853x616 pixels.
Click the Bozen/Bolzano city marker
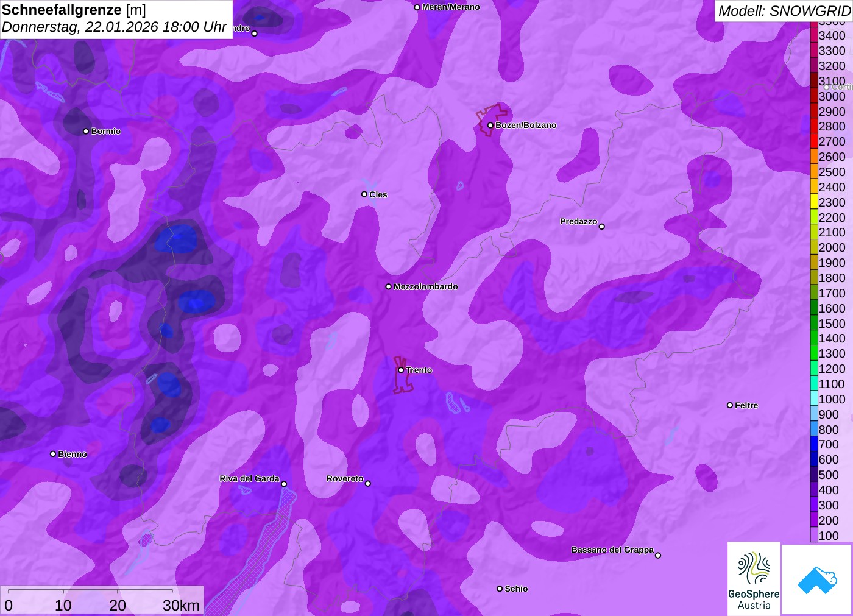coord(490,125)
